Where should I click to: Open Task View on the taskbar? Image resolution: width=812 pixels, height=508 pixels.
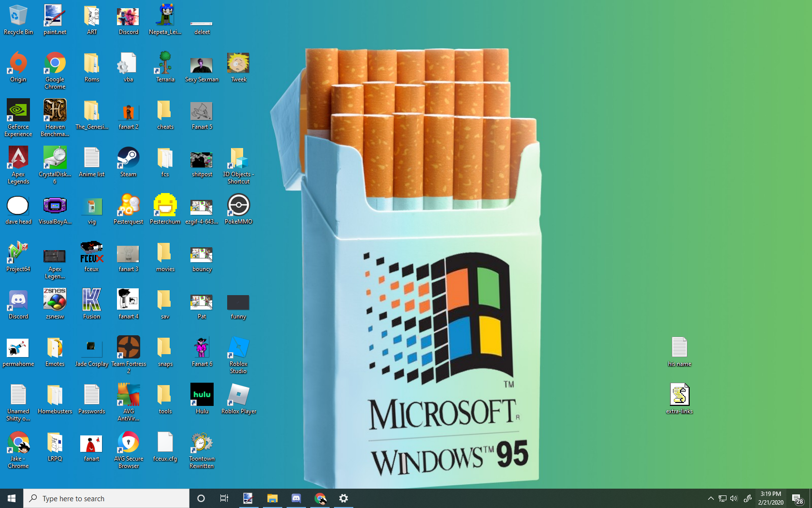[224, 498]
